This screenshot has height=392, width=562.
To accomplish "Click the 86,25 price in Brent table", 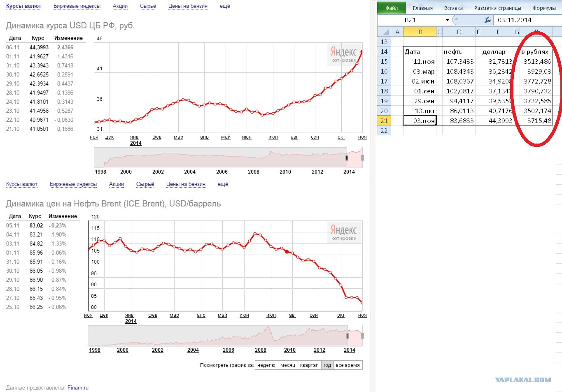I will [36, 307].
